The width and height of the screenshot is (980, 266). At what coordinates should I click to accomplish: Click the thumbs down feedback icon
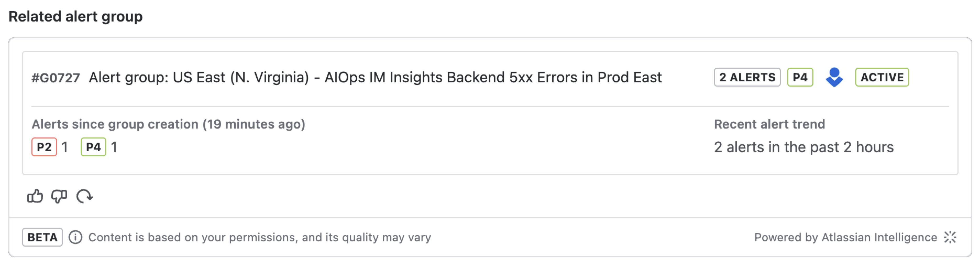[59, 196]
